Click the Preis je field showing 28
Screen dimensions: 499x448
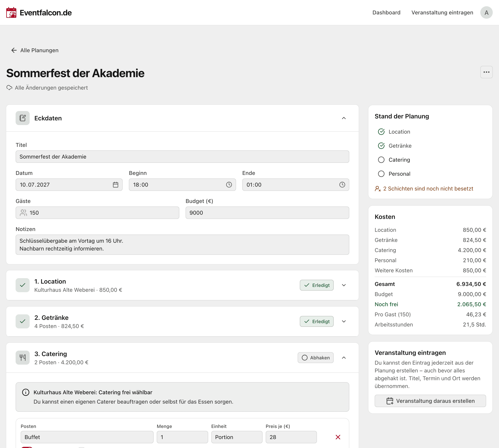pyautogui.click(x=291, y=437)
